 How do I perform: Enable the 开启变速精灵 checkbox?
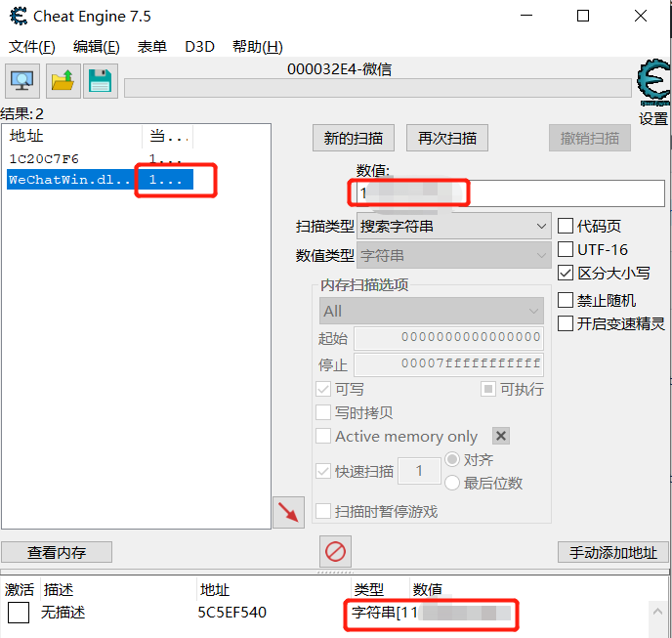(x=566, y=323)
